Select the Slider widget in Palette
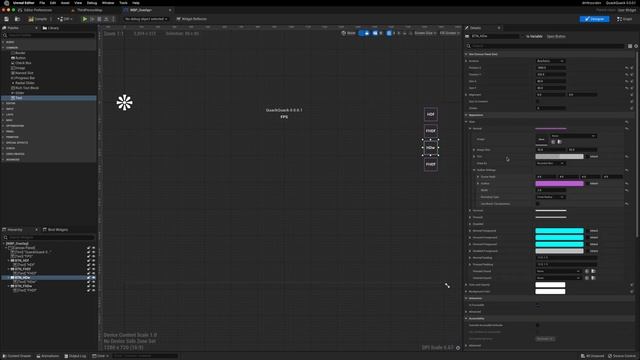Screen dimensions: 640x360 click(18, 93)
